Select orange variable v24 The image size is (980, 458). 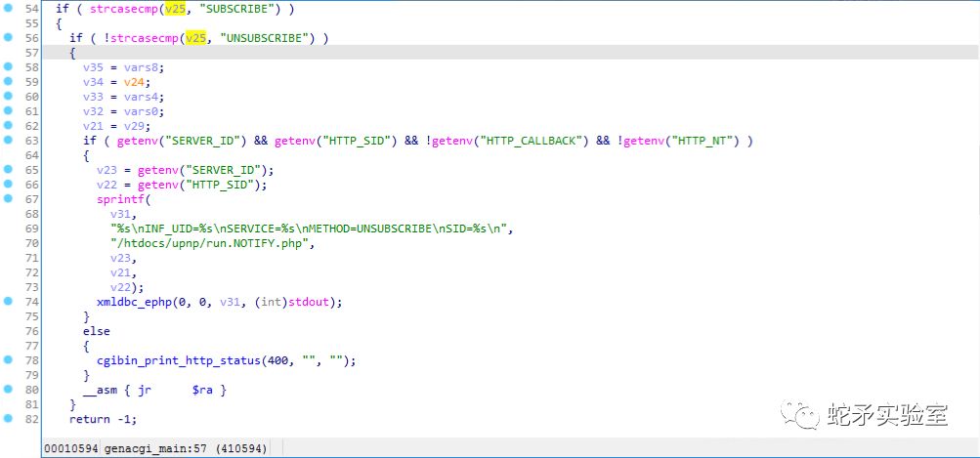134,82
